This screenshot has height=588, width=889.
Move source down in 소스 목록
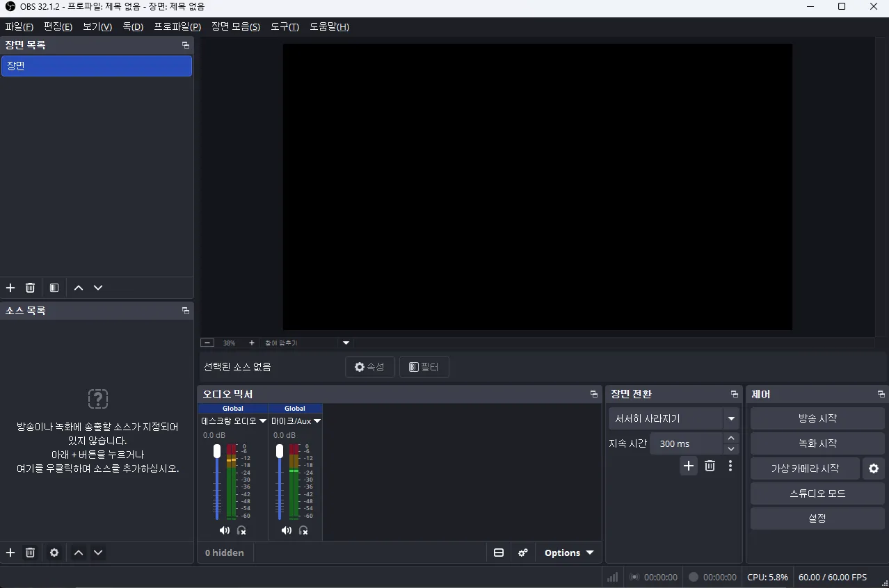click(98, 553)
